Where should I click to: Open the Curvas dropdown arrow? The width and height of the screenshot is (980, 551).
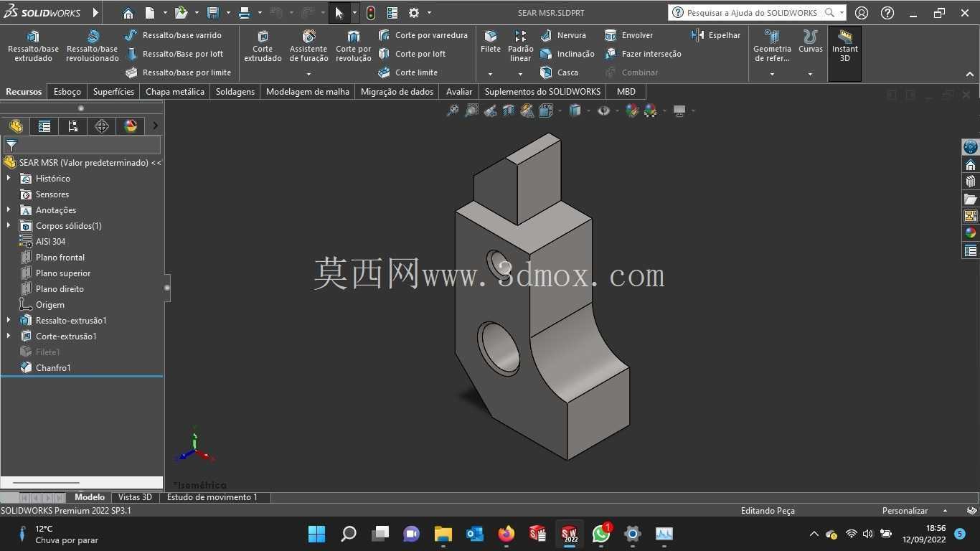click(811, 74)
